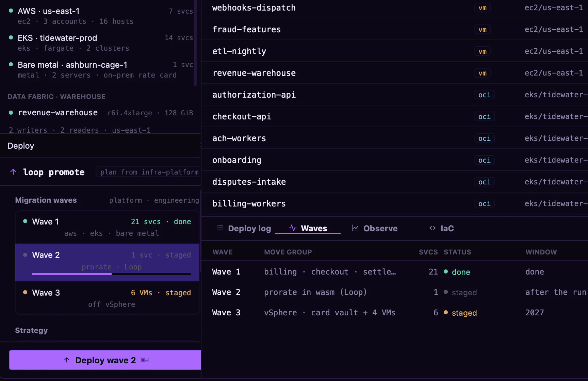Click the vm badge for etl-nightly
Screen dimensions: 588x381
482,51
